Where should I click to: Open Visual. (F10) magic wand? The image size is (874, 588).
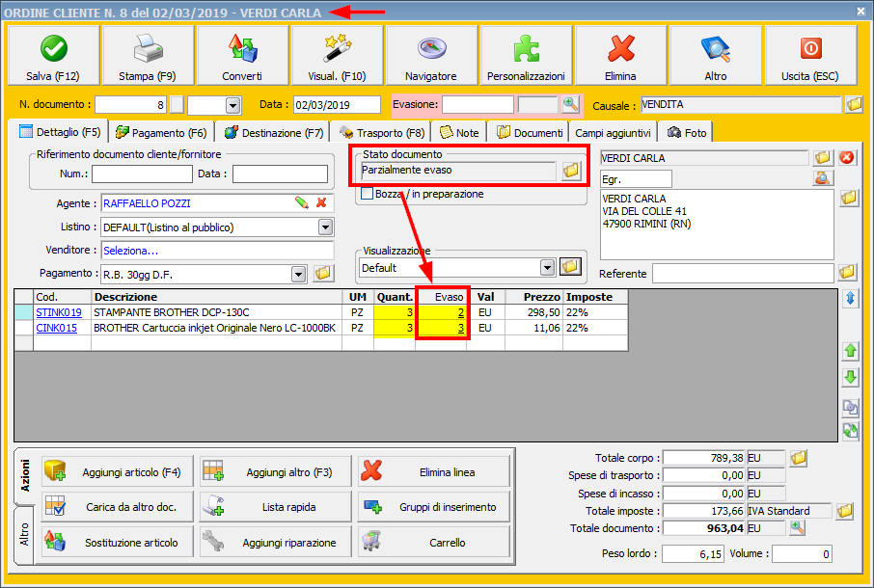pyautogui.click(x=337, y=55)
